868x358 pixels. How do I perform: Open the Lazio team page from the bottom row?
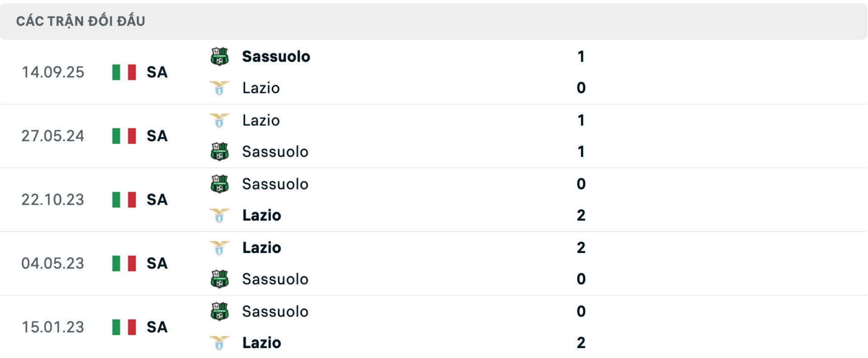(261, 343)
